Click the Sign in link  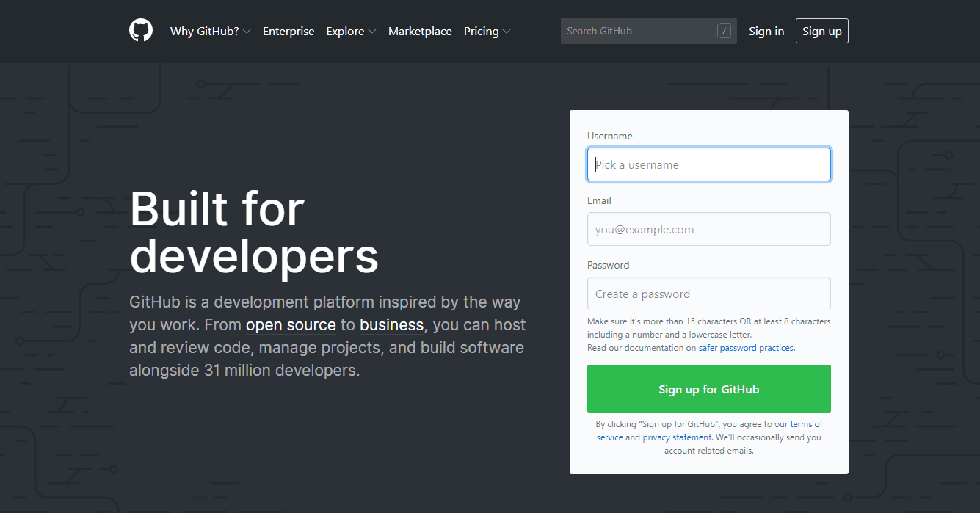(x=766, y=31)
